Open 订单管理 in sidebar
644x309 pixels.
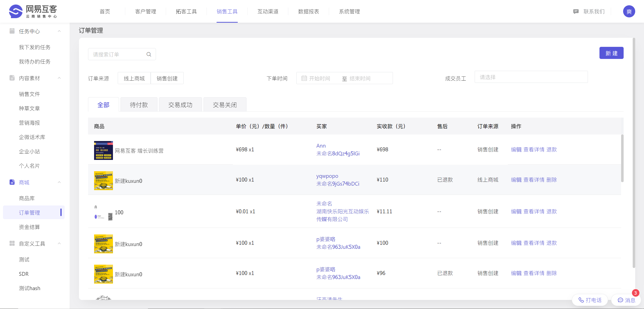tap(34, 212)
